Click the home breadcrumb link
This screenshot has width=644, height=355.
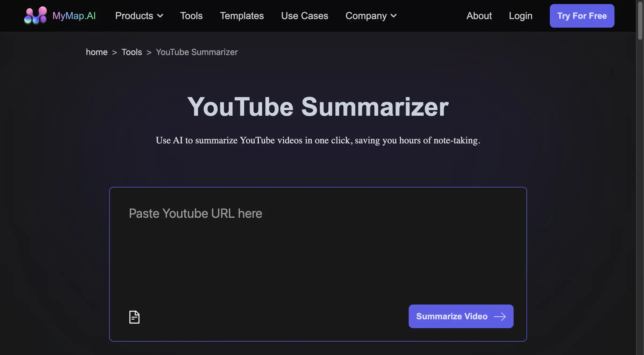tap(97, 52)
